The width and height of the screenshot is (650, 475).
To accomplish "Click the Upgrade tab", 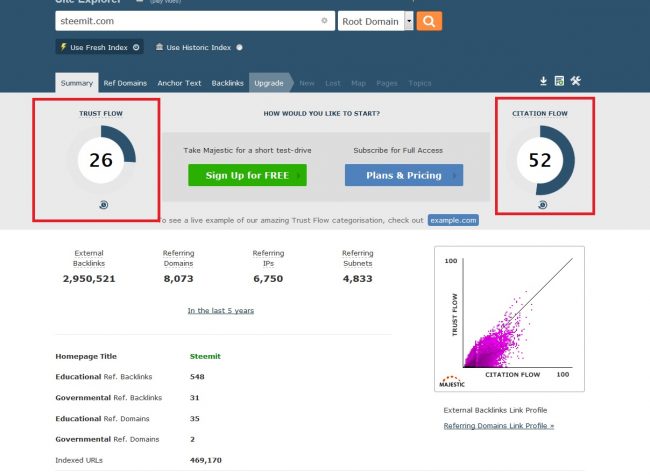I will pyautogui.click(x=269, y=83).
